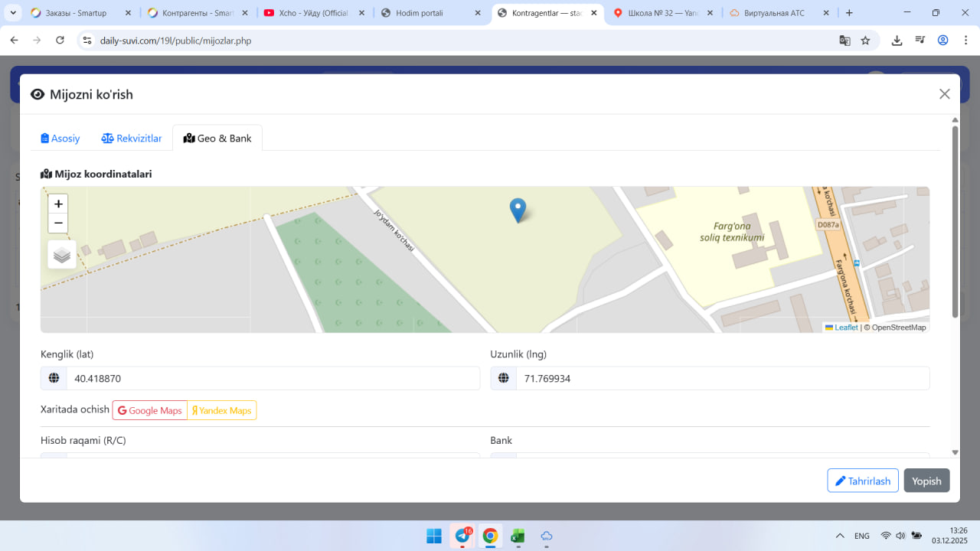Open the tab search dropdown
This screenshot has height=551, width=980.
pos(14,13)
